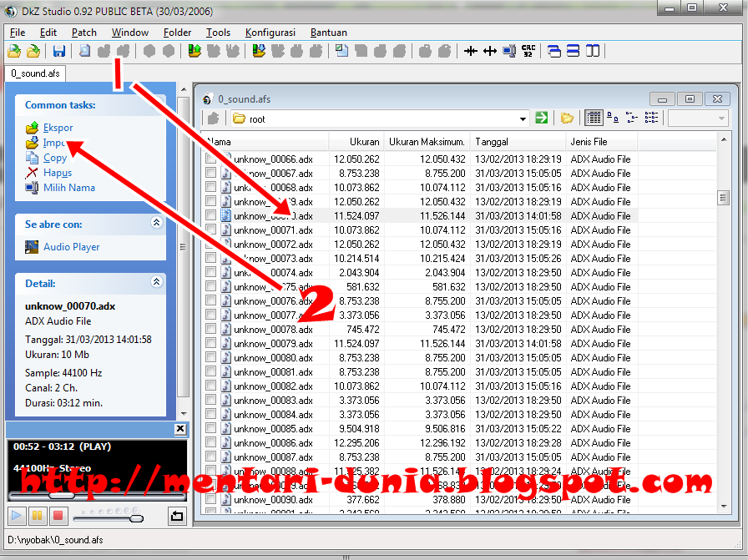The width and height of the screenshot is (748, 560).
Task: Click the file list scrollbar down arrow
Action: (724, 507)
